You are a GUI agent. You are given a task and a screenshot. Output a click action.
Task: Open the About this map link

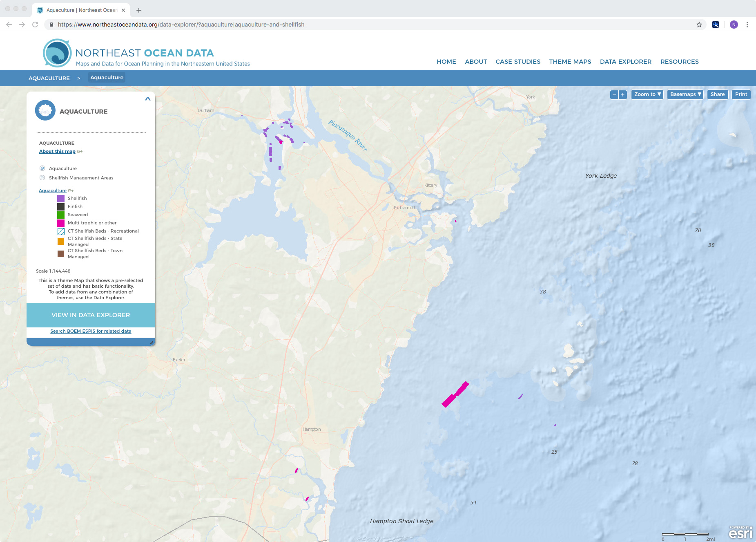[x=57, y=151]
